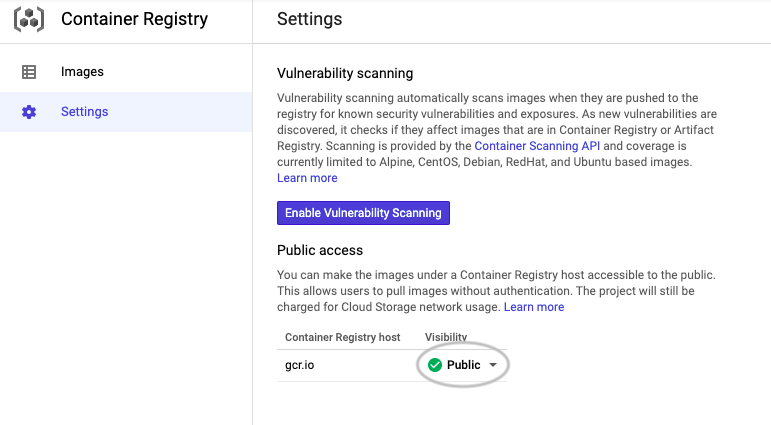Click the Settings page heading
Image resolution: width=771 pixels, height=425 pixels.
pos(310,19)
